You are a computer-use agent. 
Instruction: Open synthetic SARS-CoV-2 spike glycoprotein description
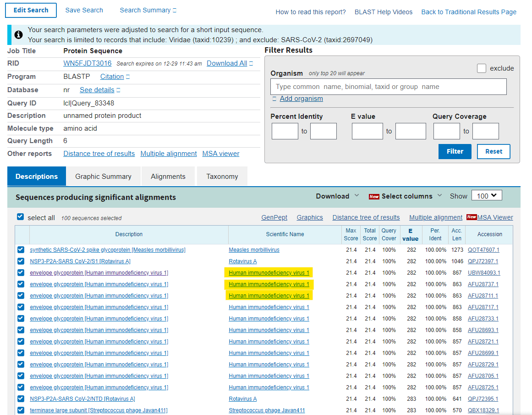[x=108, y=250]
